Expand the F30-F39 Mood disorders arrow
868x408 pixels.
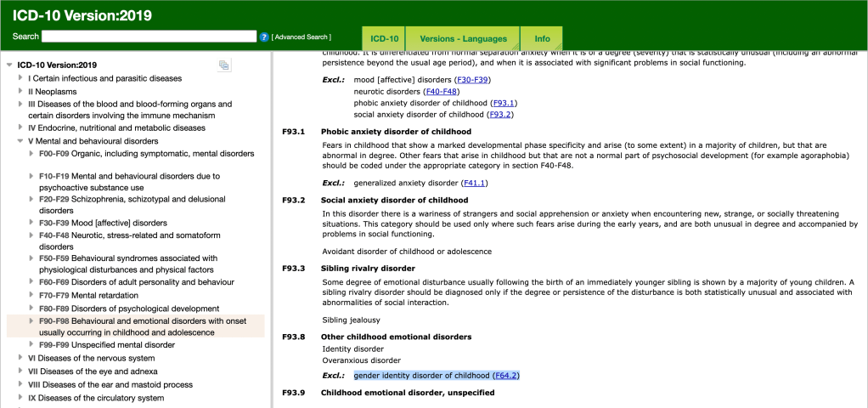tap(31, 223)
